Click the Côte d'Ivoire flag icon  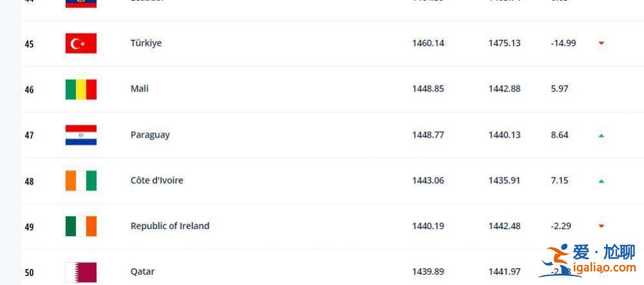pyautogui.click(x=81, y=181)
